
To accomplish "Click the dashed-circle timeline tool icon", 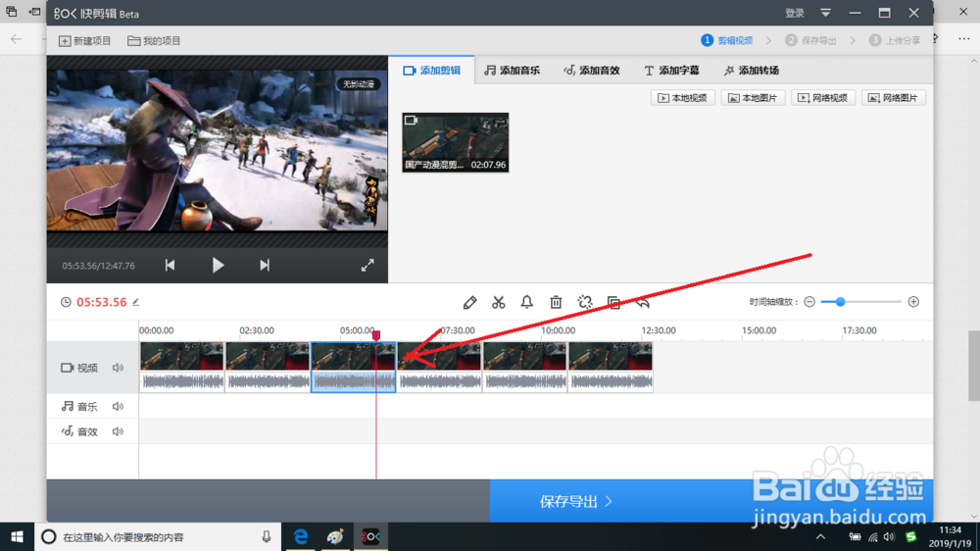I will tap(585, 303).
